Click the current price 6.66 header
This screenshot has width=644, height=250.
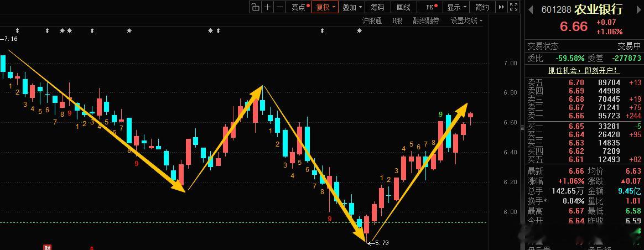(x=574, y=27)
